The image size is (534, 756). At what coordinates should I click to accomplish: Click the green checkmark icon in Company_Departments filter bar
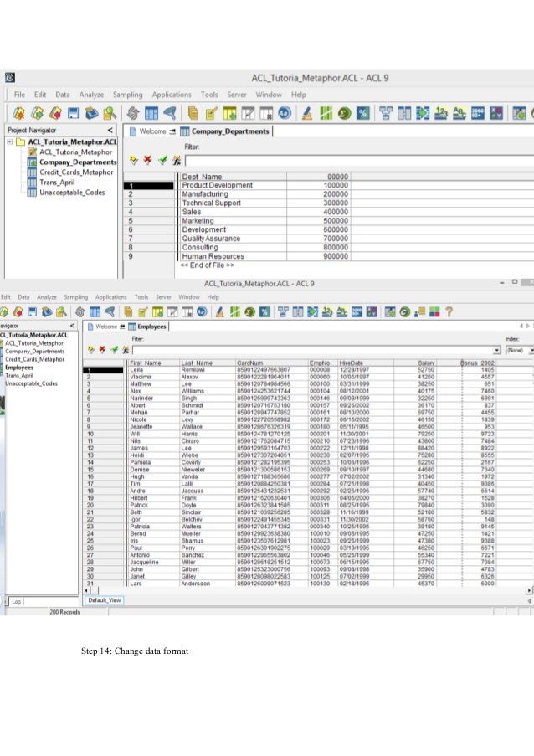pyautogui.click(x=162, y=159)
